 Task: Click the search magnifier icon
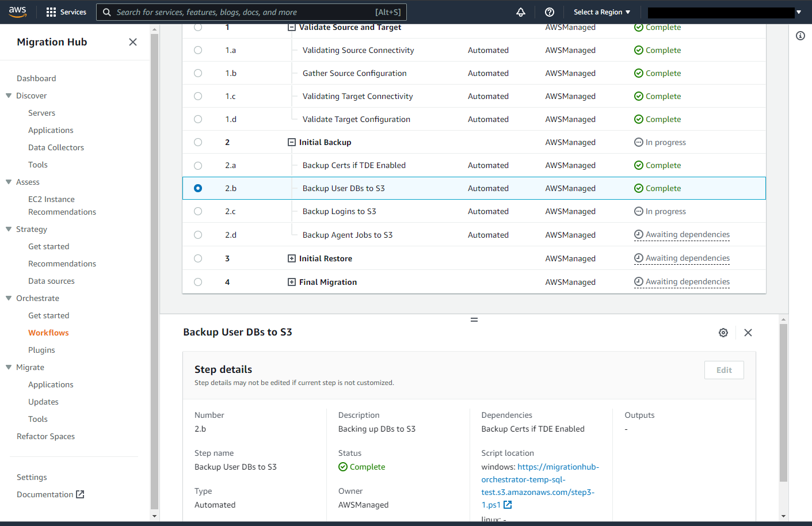pyautogui.click(x=107, y=12)
